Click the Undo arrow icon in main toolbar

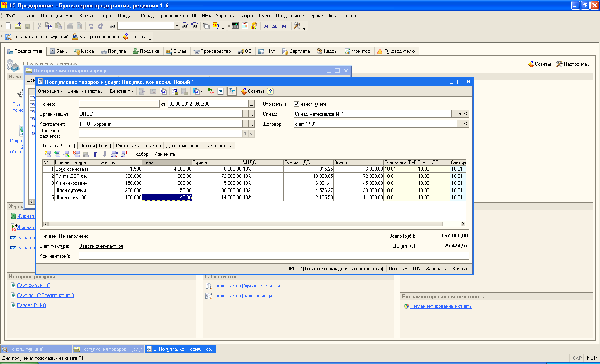[x=91, y=26]
